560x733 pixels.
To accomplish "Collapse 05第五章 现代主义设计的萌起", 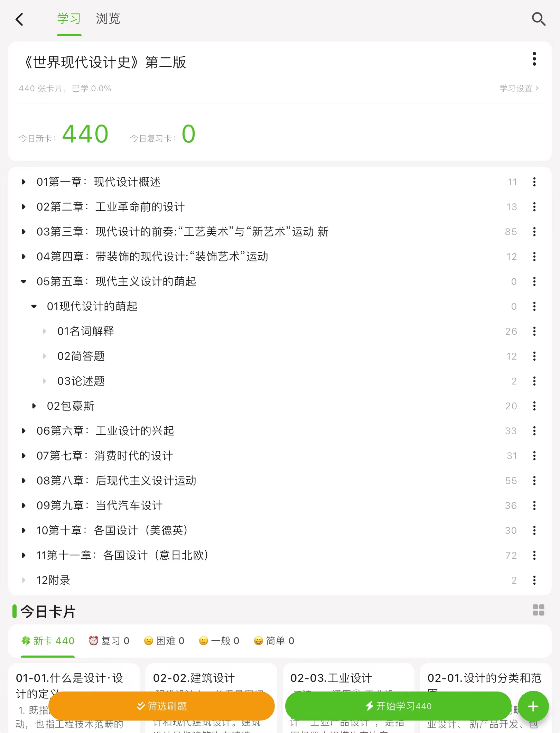I will coord(24,281).
